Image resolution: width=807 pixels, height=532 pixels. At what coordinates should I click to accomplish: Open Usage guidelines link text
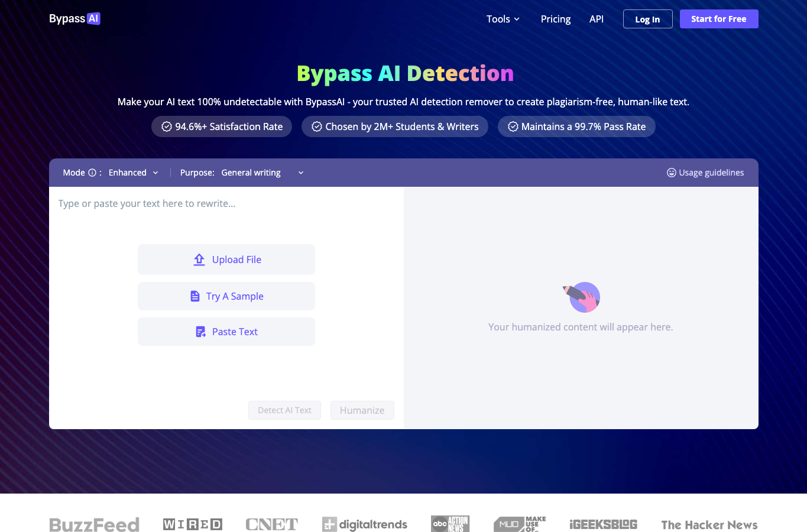point(711,173)
